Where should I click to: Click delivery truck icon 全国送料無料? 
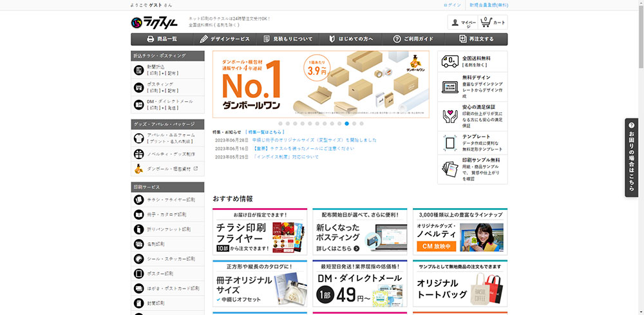tap(450, 62)
